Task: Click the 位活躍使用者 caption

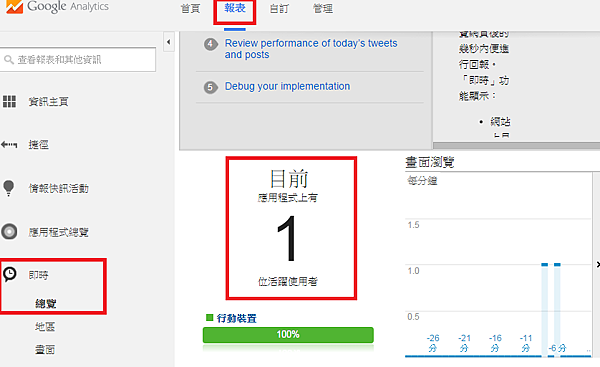Action: [288, 282]
